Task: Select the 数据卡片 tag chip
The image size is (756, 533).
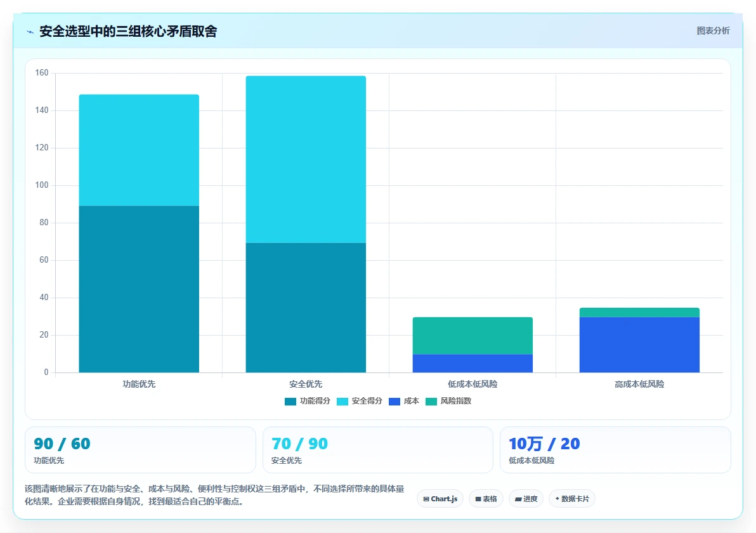Action: (572, 499)
